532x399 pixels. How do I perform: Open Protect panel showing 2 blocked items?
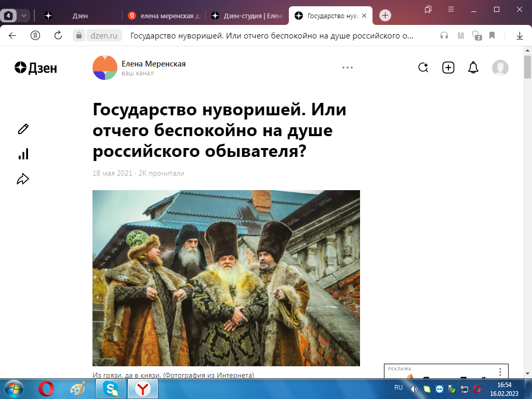click(x=476, y=36)
